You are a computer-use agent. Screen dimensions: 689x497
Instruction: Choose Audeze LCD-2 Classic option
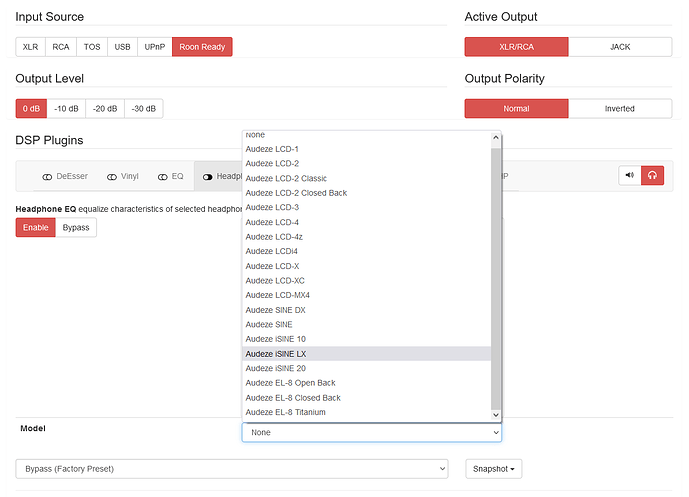366,178
